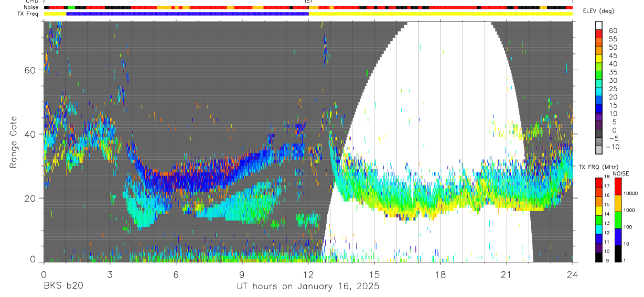Click the TX FRQ label 13

coord(607,224)
